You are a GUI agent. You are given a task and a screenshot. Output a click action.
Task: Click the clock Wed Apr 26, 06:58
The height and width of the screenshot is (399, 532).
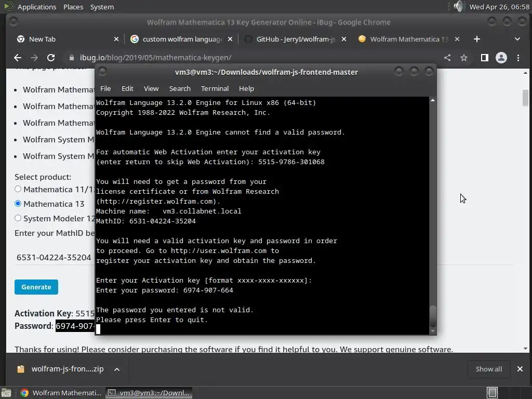coord(499,7)
